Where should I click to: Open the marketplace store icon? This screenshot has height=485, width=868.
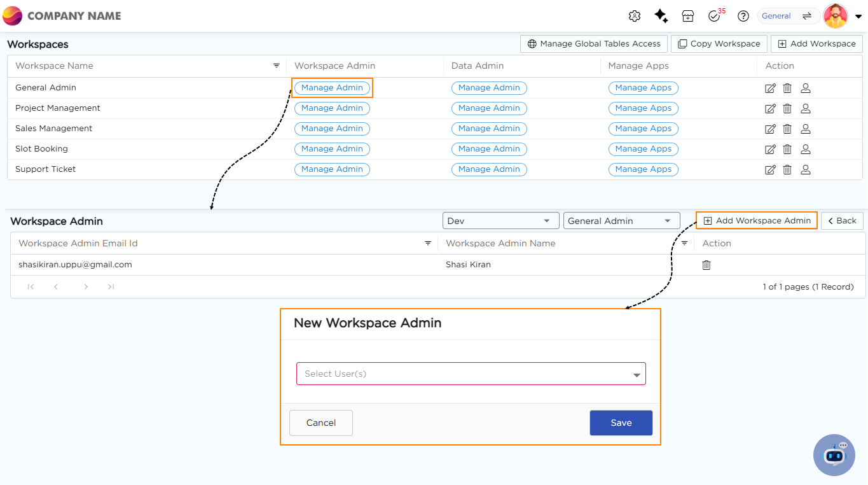click(687, 17)
